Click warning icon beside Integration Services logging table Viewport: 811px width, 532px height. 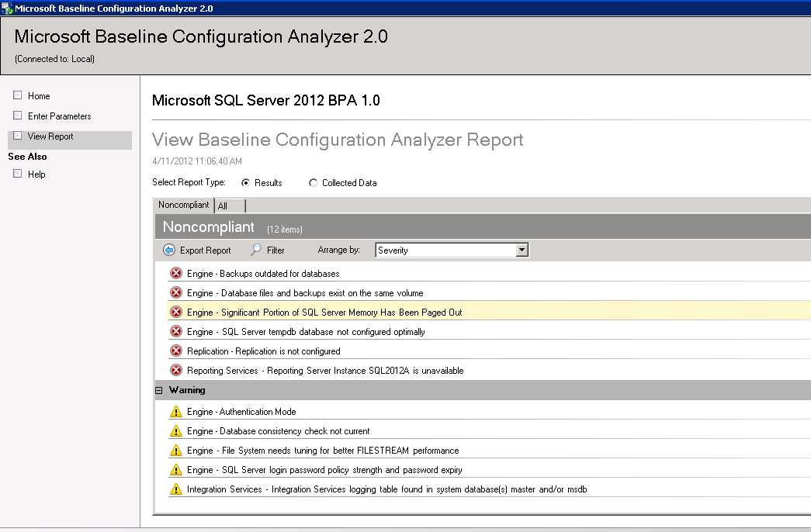pyautogui.click(x=176, y=489)
